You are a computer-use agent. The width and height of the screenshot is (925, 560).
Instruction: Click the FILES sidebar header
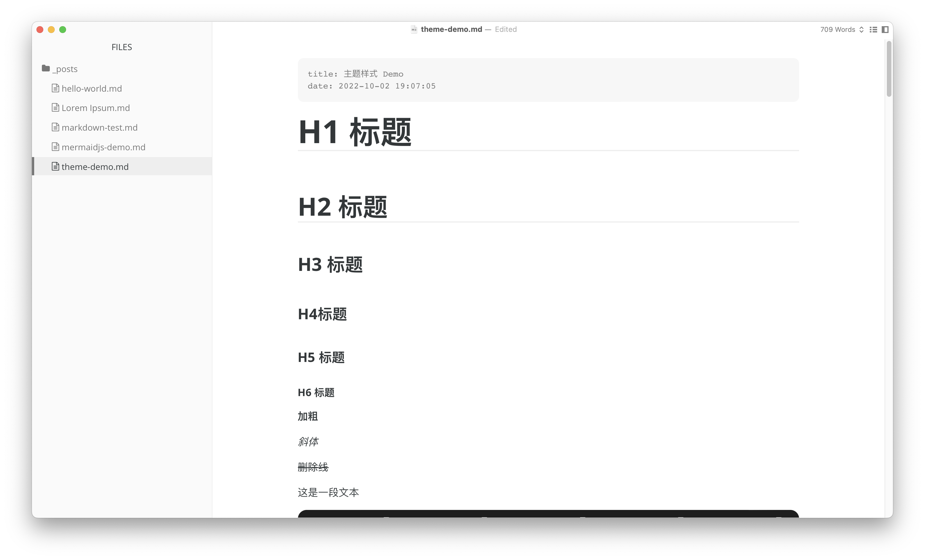pos(122,47)
